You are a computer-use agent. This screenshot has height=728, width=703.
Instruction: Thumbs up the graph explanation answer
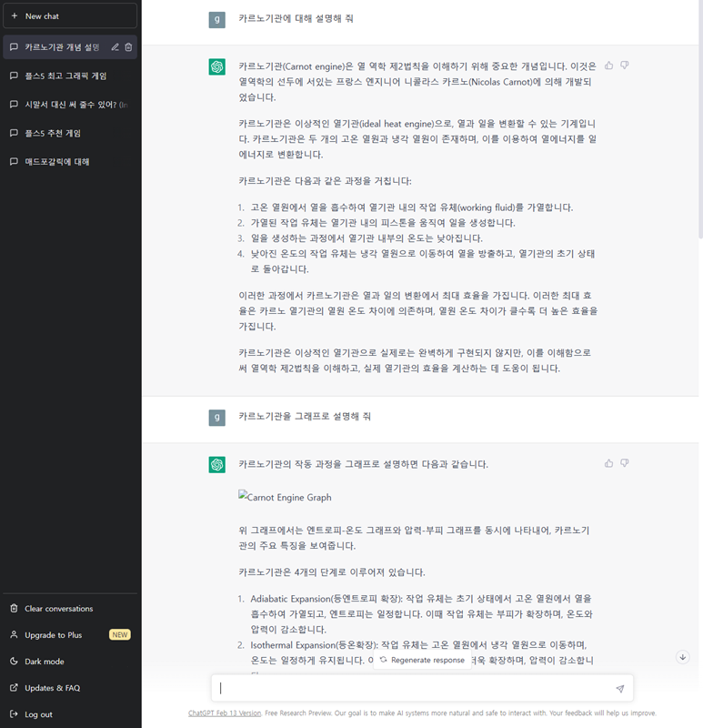click(x=608, y=463)
